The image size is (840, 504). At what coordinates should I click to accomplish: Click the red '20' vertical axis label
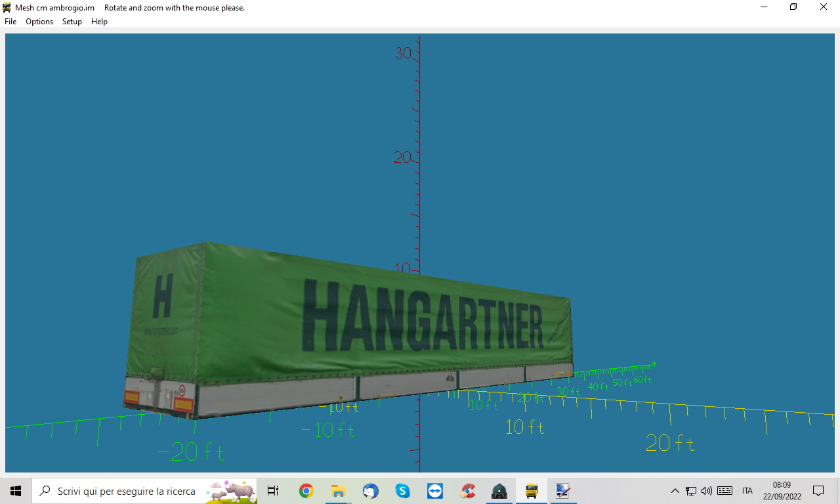402,157
